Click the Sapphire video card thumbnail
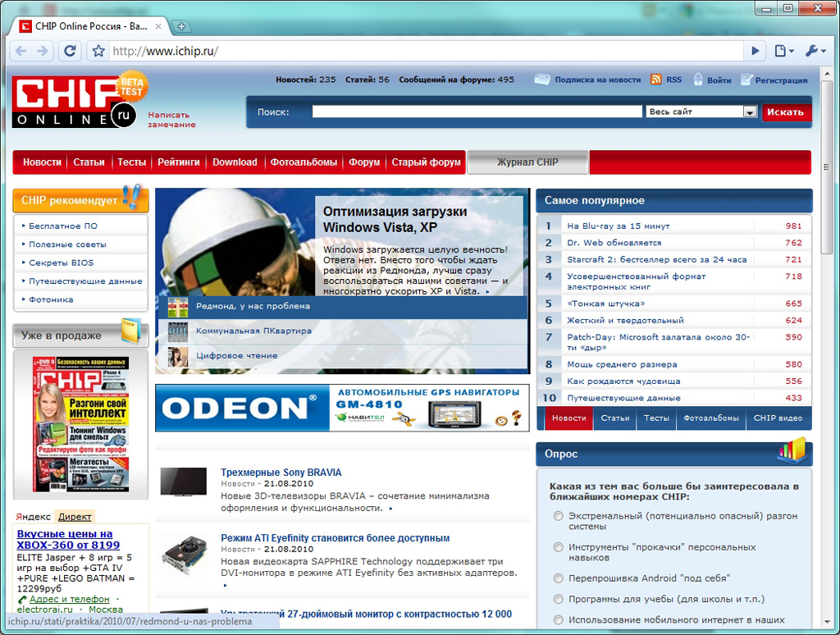This screenshot has height=635, width=840. pos(185,555)
